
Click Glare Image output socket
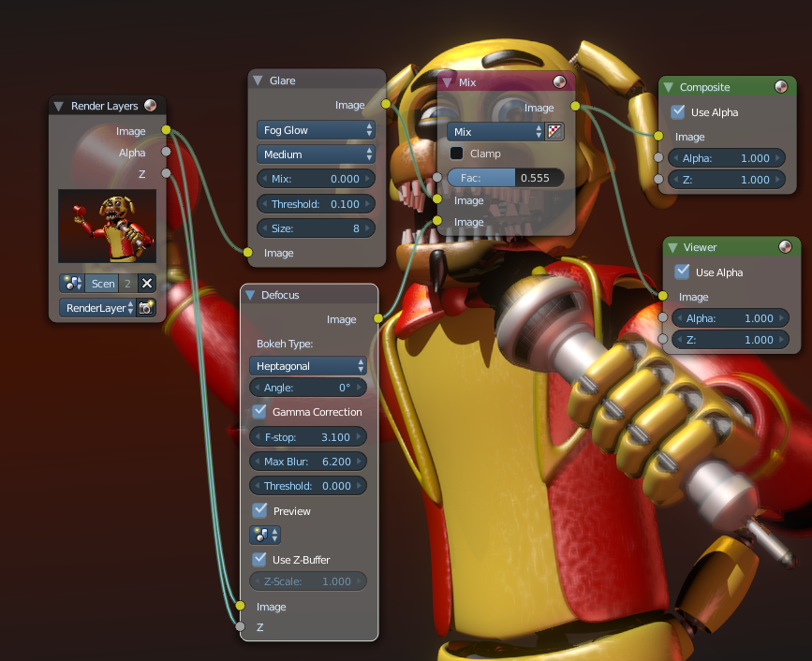point(386,104)
